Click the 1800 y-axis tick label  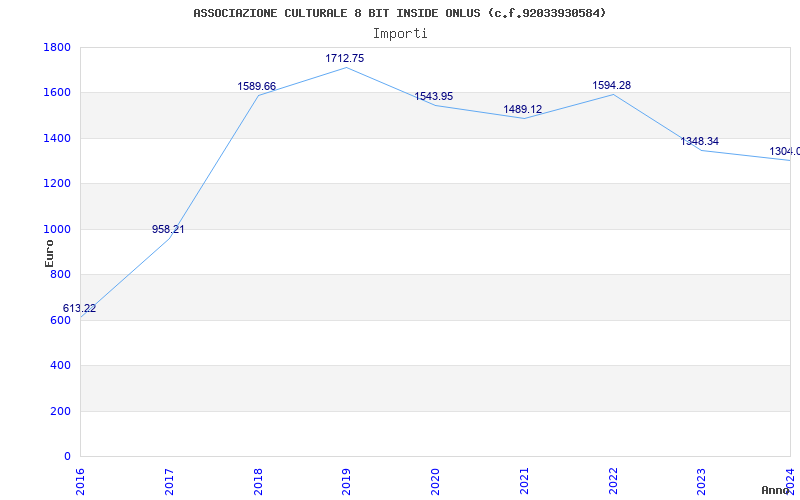tap(57, 47)
